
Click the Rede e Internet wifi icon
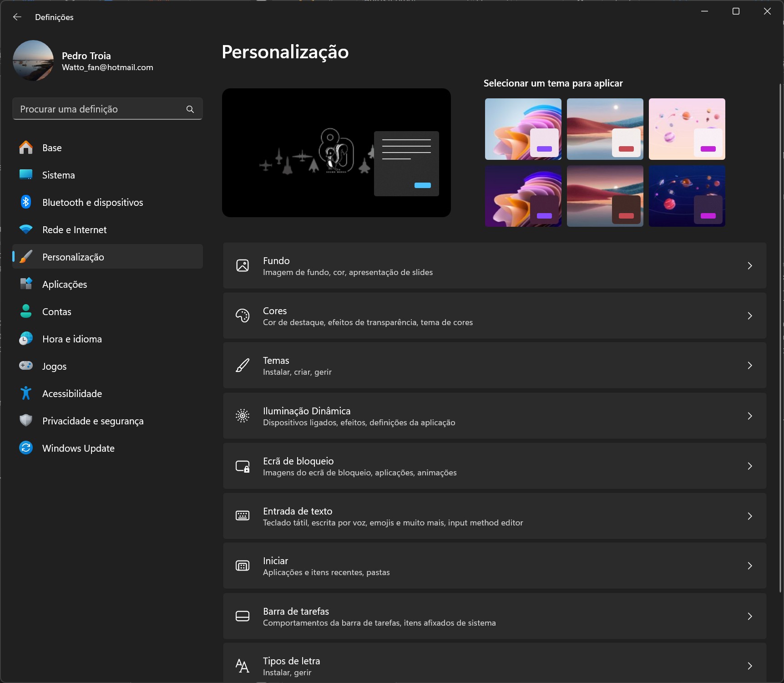[x=26, y=229]
